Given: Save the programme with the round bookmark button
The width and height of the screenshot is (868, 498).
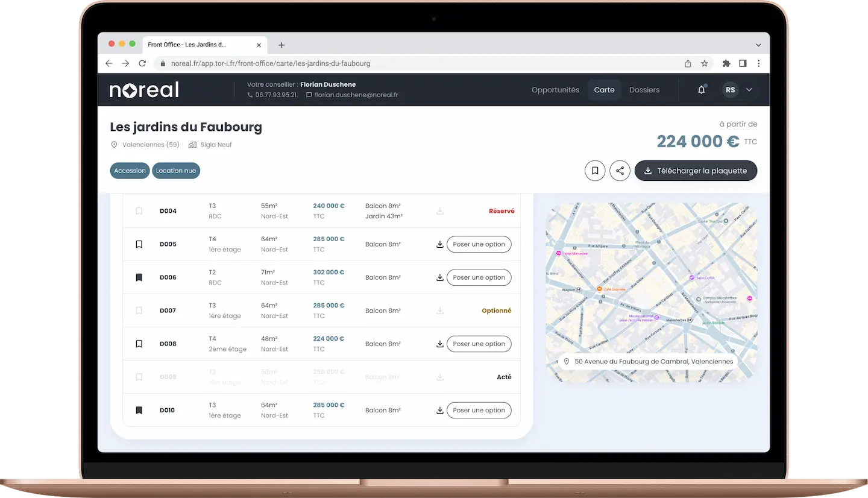Looking at the screenshot, I should 595,171.
